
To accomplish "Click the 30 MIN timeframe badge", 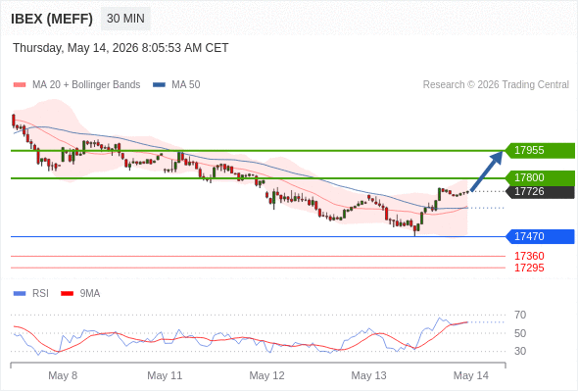I will click(x=125, y=19).
